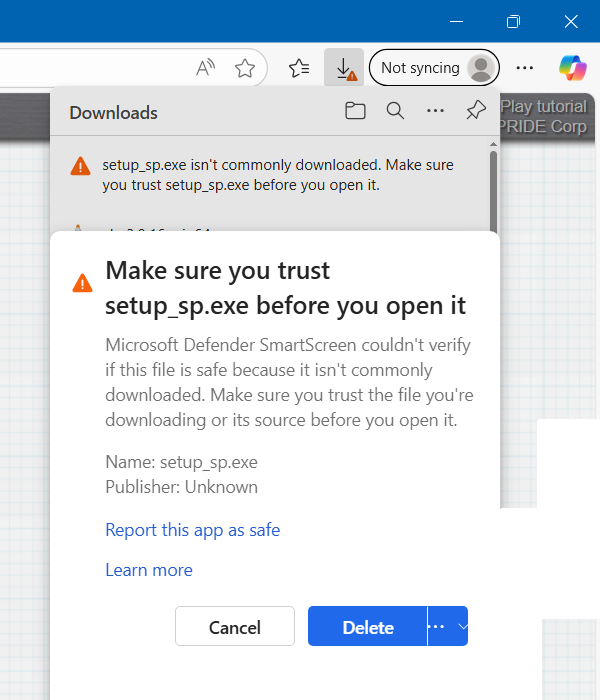600x700 pixels.
Task: Click Report this app as safe link
Action: 192,530
